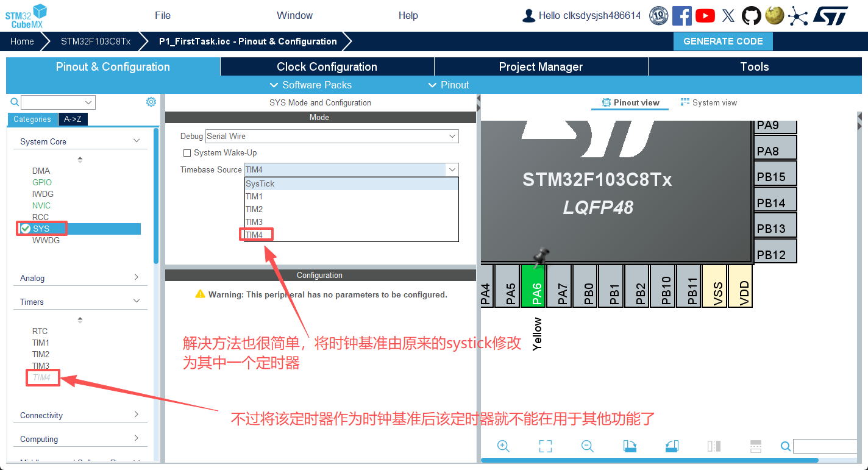The width and height of the screenshot is (868, 470).
Task: Choose TIM2 in timebase dropdown list
Action: 351,209
